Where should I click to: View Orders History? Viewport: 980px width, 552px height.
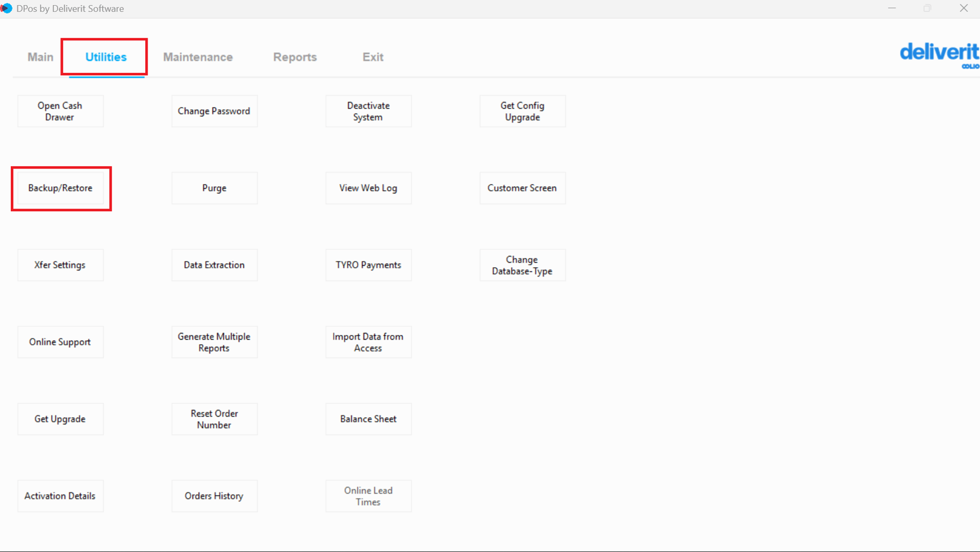click(x=214, y=496)
